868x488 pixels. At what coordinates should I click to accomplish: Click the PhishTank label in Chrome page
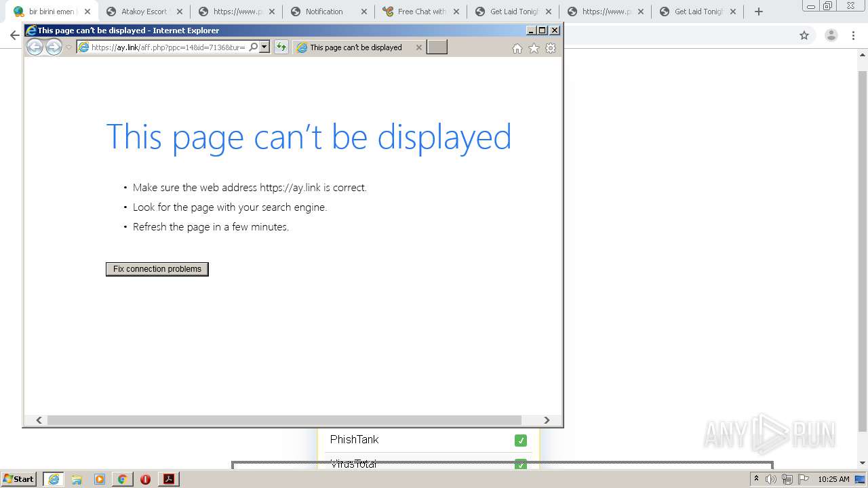coord(354,440)
